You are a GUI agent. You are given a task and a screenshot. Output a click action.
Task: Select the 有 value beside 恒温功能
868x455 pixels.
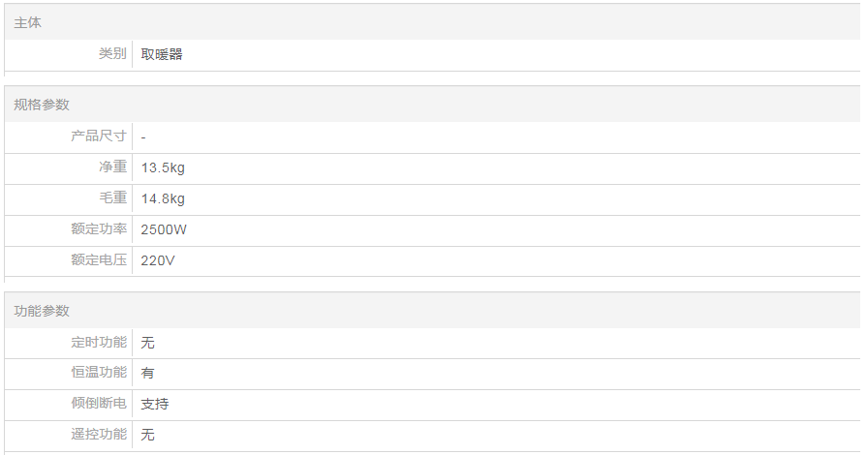point(147,374)
